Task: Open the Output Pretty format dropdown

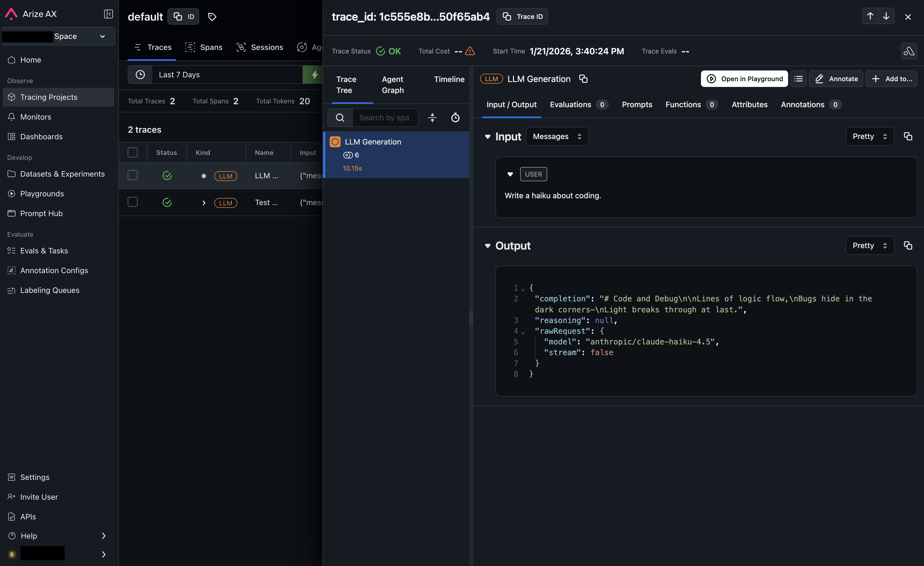Action: point(870,245)
